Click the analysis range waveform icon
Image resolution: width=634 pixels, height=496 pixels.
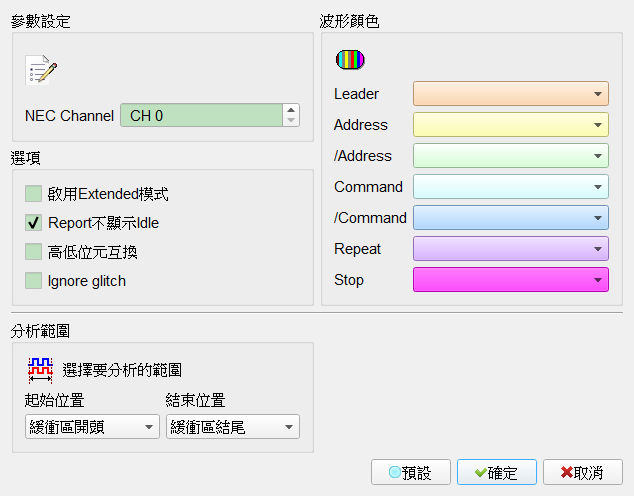pyautogui.click(x=40, y=370)
